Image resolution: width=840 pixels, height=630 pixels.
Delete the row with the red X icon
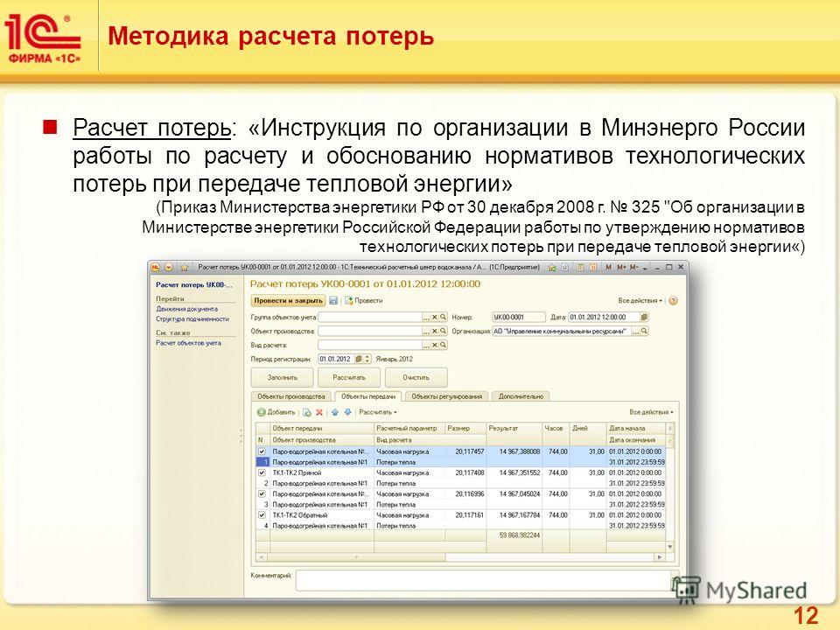pyautogui.click(x=319, y=412)
